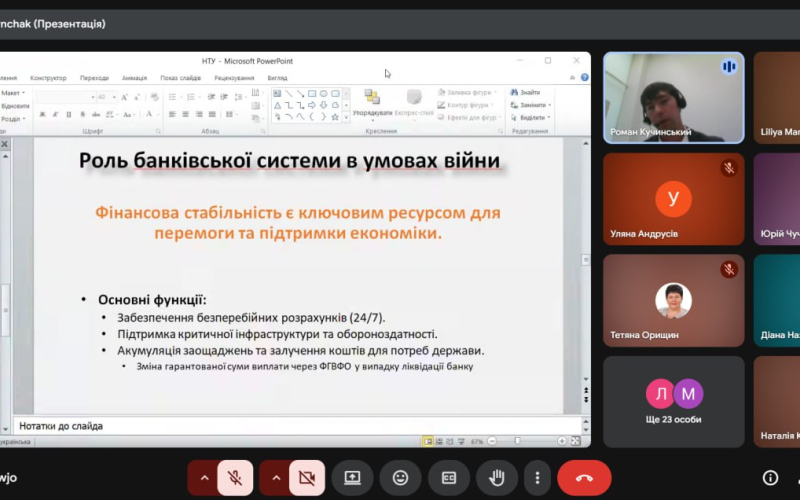Screen dimensions: 800x500
Task: Select the slide sorter view icon
Action: click(440, 441)
